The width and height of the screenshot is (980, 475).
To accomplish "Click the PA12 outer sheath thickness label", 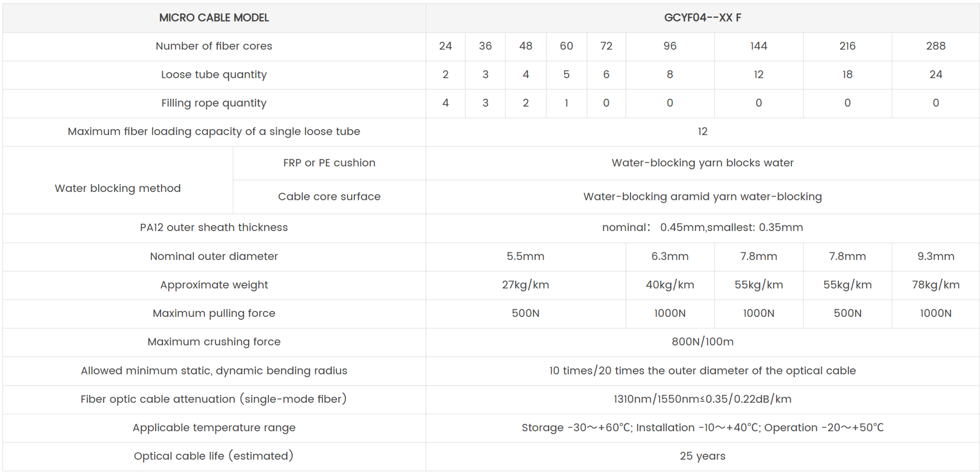I will (x=214, y=227).
